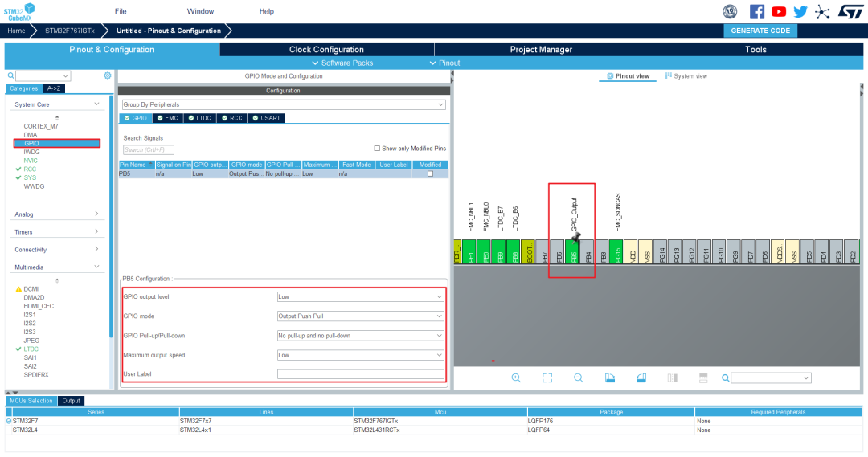The height and width of the screenshot is (457, 868).
Task: Click the pin search magnifier icon
Action: click(725, 377)
